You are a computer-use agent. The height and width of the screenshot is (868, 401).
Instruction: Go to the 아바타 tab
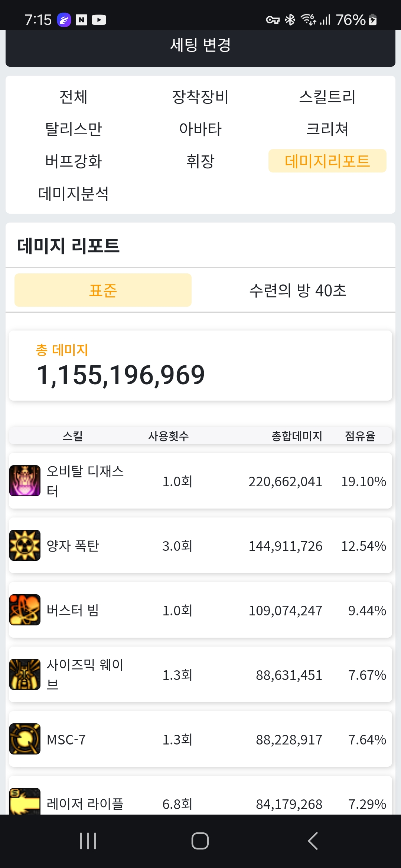(200, 129)
